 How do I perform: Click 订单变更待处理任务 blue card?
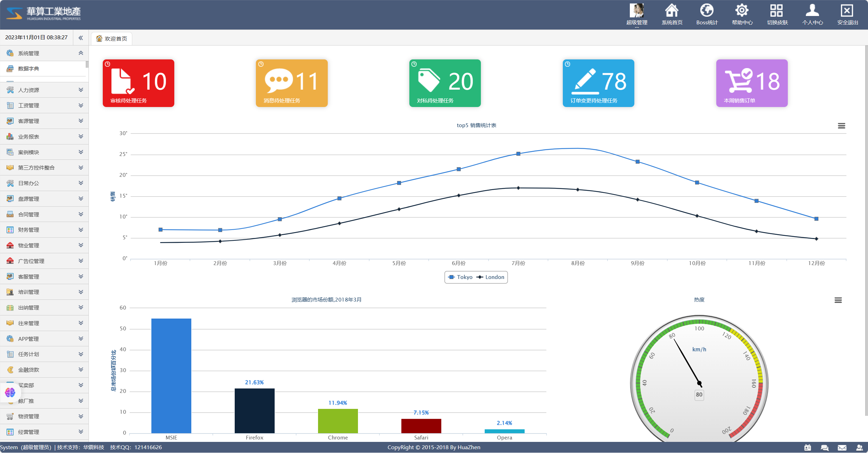point(599,83)
